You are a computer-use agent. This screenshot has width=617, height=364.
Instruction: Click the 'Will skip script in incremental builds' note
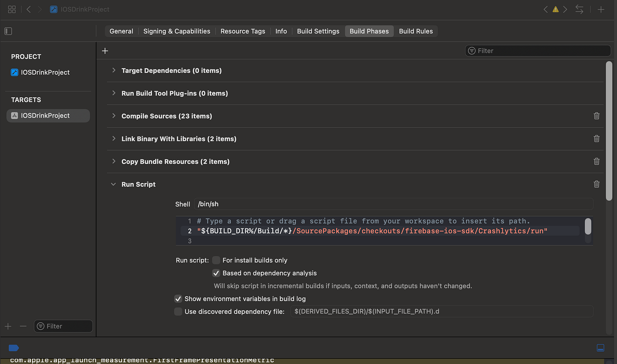[x=343, y=286]
